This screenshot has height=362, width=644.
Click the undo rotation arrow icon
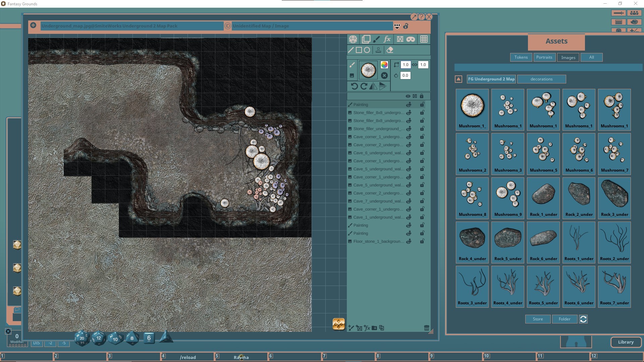(355, 86)
